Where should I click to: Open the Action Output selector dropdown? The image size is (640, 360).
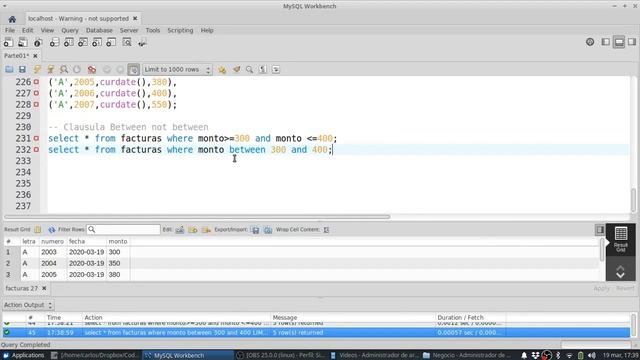tap(28, 305)
